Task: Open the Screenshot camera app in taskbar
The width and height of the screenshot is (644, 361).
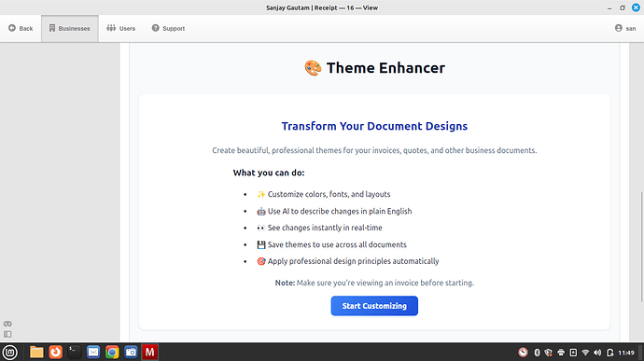Action: (x=131, y=352)
